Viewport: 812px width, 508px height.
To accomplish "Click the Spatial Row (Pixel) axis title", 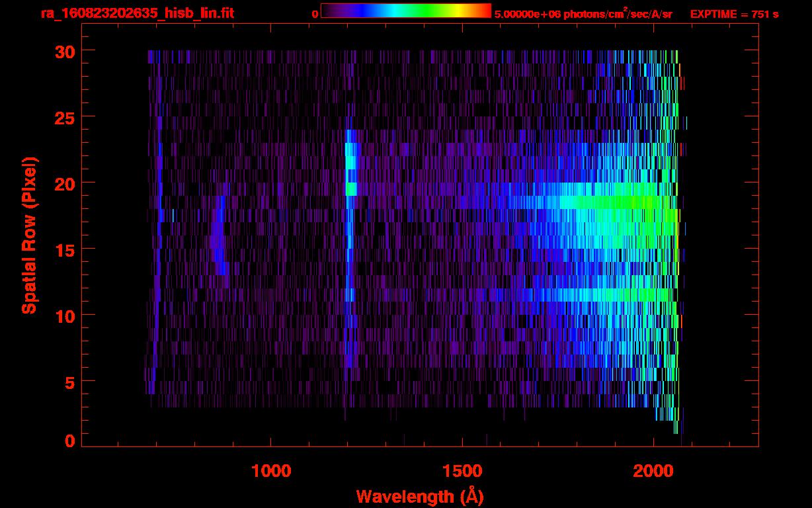I will (29, 235).
